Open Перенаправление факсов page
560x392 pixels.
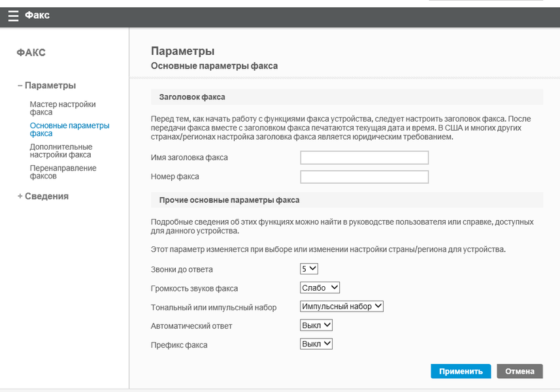[x=63, y=172]
